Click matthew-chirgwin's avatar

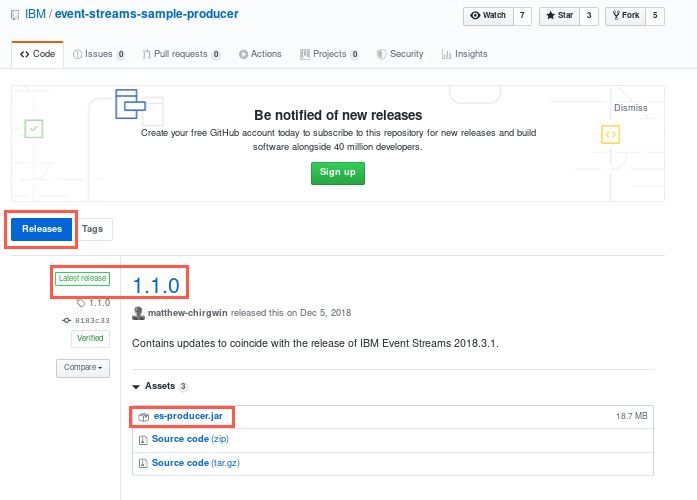pos(139,313)
